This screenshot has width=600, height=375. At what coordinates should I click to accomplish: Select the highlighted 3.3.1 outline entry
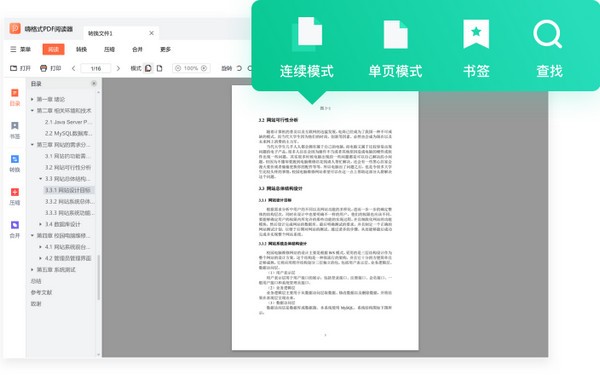click(68, 190)
